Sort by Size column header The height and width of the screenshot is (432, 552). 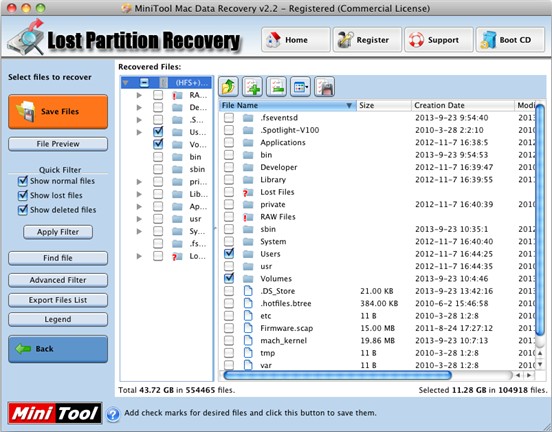tap(384, 106)
